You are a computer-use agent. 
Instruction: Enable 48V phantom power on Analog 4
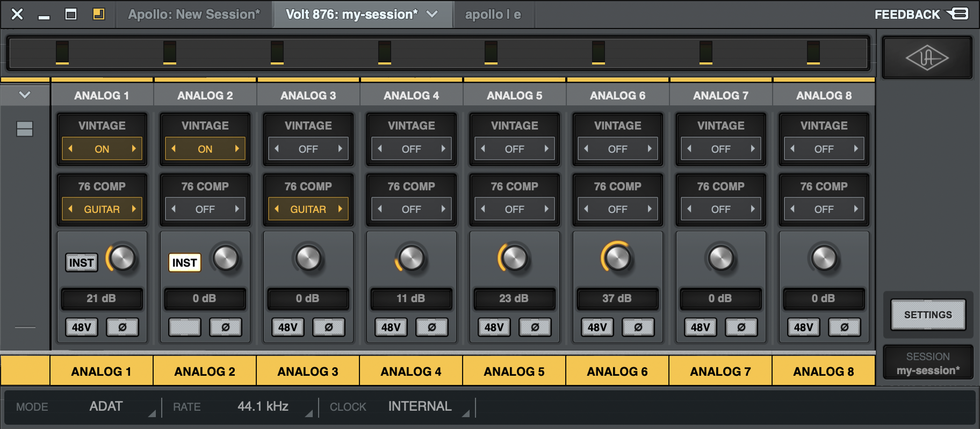click(391, 327)
